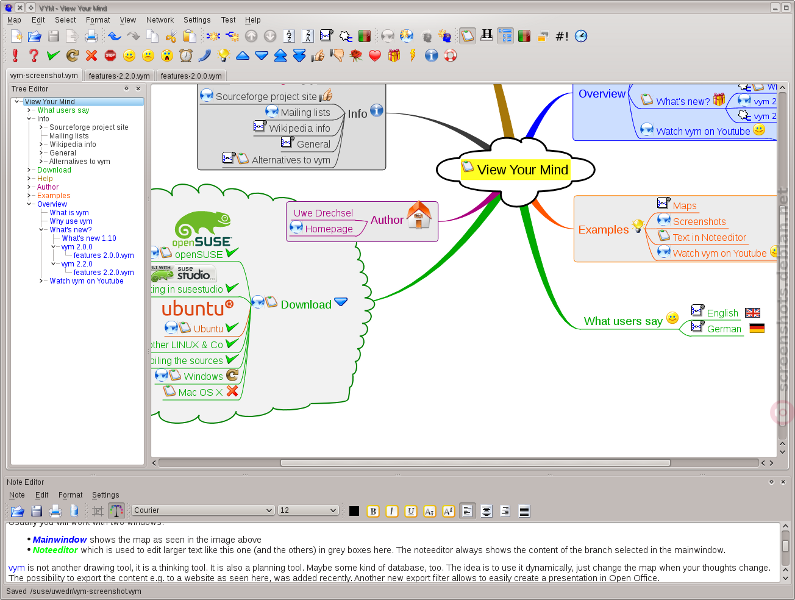The height and width of the screenshot is (600, 795).
Task: Click the Sort children ascending icon
Action: tap(289, 36)
